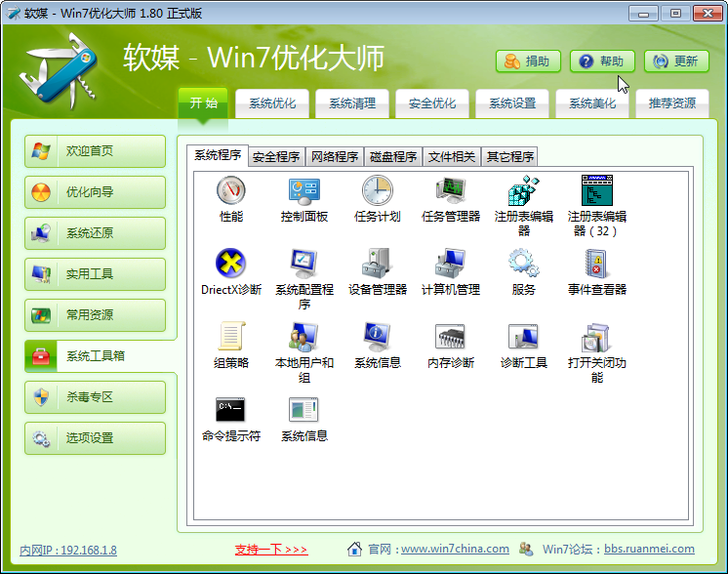Select 实用工具 in sidebar
The image size is (728, 574).
(x=96, y=273)
